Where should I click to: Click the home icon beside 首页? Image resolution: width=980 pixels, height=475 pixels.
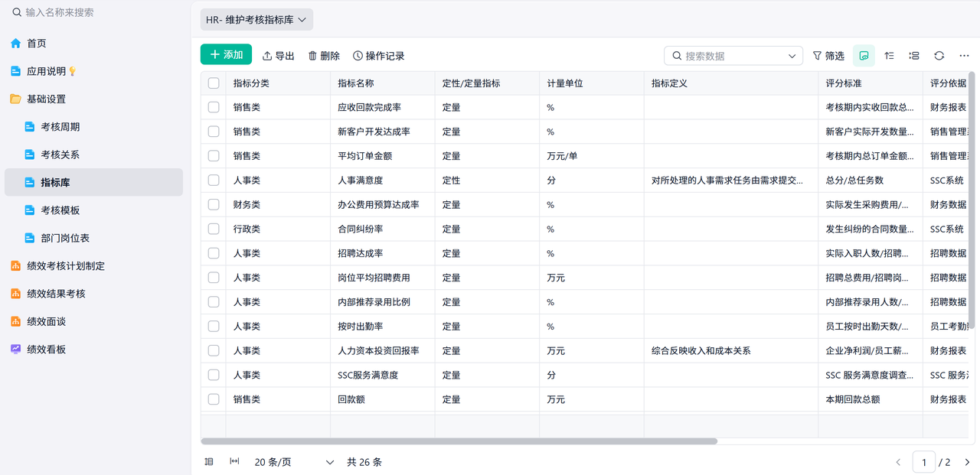(x=15, y=44)
